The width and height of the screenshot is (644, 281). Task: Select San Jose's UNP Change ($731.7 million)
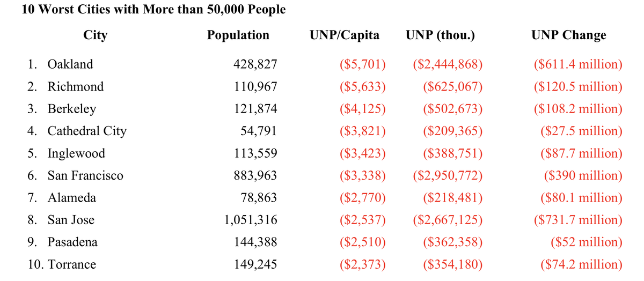click(x=578, y=220)
